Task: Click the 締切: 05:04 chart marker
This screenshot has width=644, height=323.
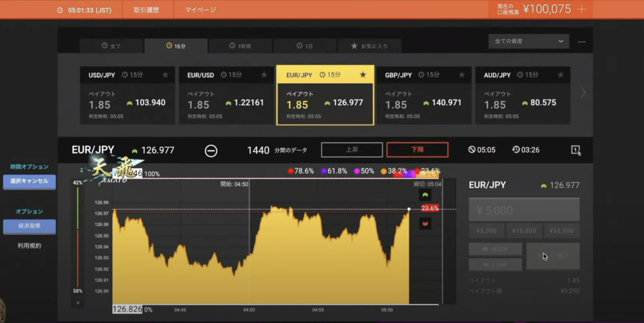Action: tap(427, 184)
